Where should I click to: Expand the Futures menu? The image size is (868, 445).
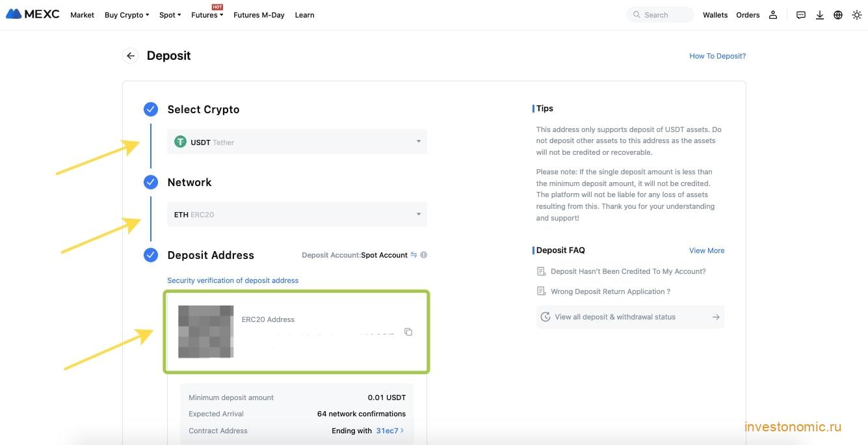207,15
